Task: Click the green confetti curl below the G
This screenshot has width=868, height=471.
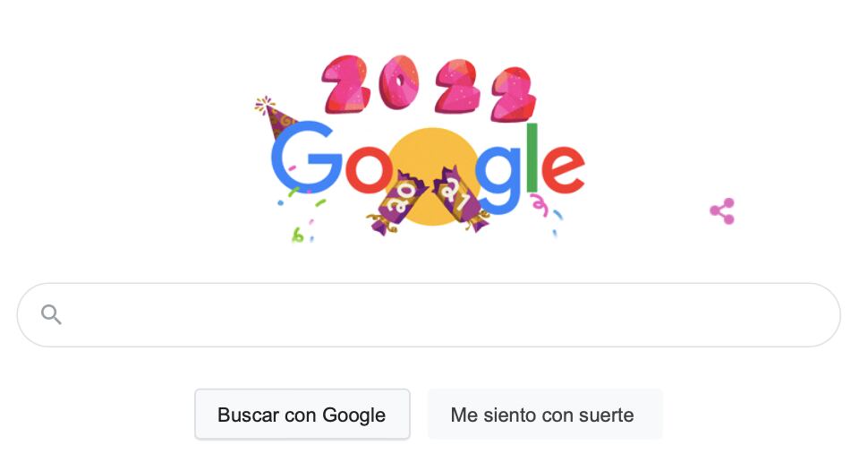Action: 297,235
